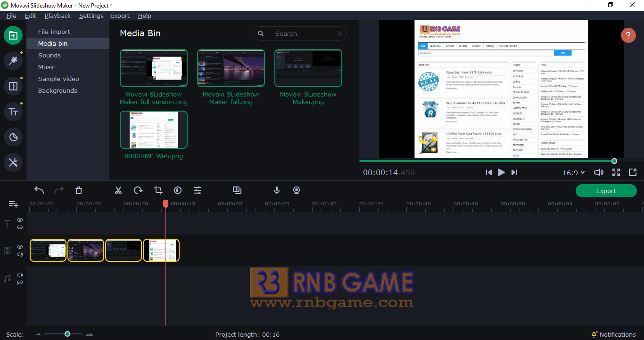Select RNBGAME Web.png thumbnail
Image resolution: width=644 pixels, height=340 pixels.
154,130
